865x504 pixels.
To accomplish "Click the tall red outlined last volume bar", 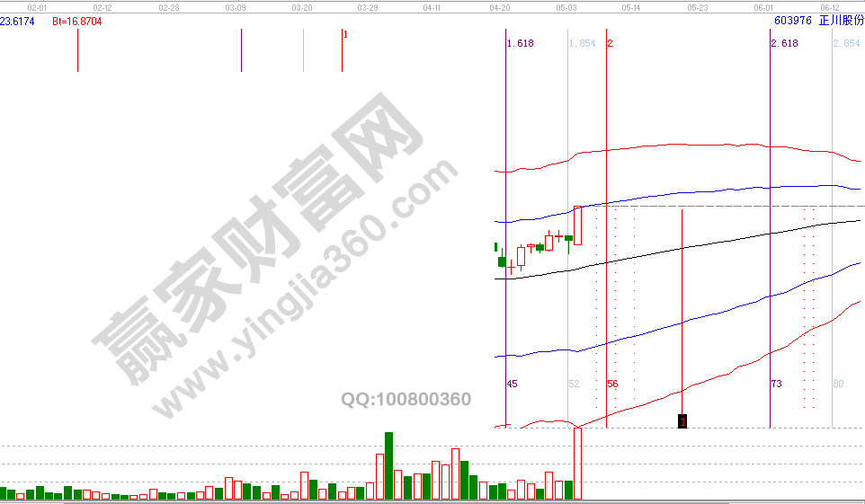I will (x=577, y=463).
